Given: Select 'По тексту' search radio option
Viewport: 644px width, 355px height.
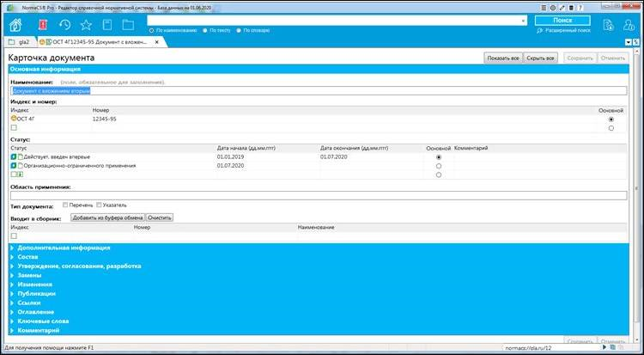Looking at the screenshot, I should click(x=204, y=30).
